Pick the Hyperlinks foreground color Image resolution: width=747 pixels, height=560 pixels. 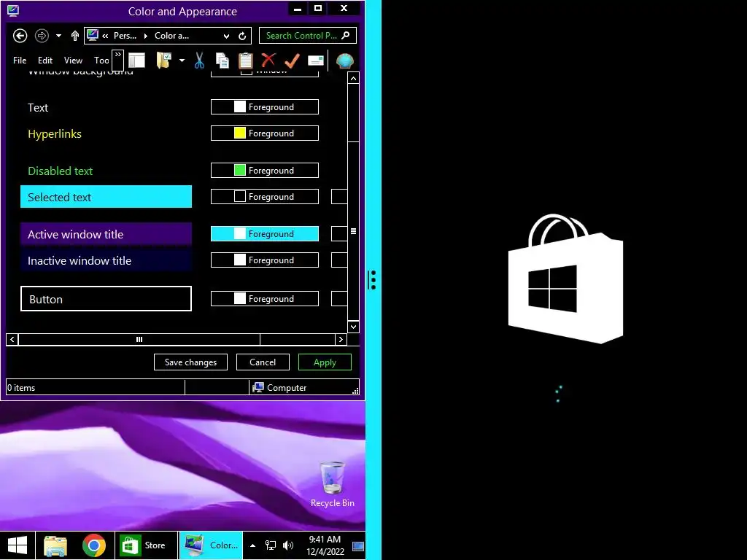pyautogui.click(x=264, y=133)
